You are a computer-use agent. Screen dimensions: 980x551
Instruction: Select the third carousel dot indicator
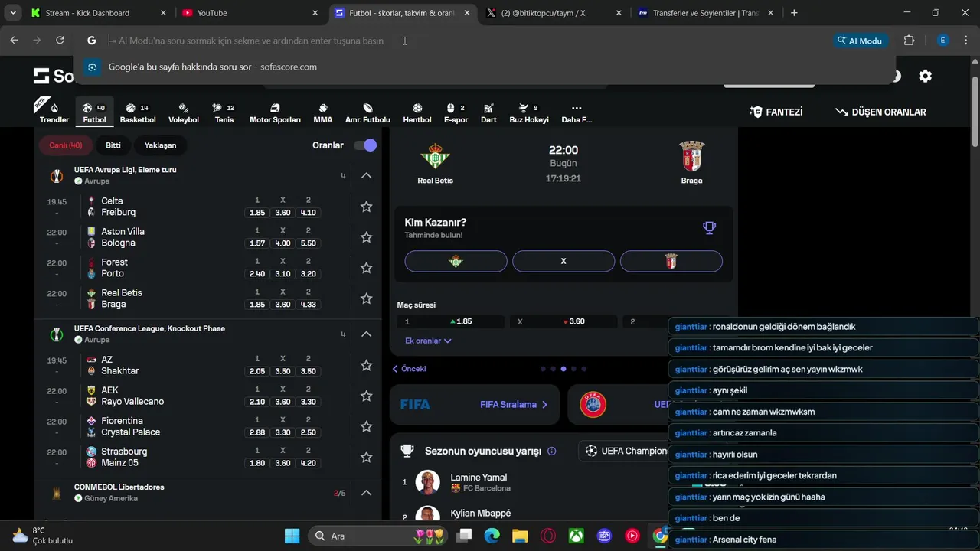pyautogui.click(x=563, y=369)
